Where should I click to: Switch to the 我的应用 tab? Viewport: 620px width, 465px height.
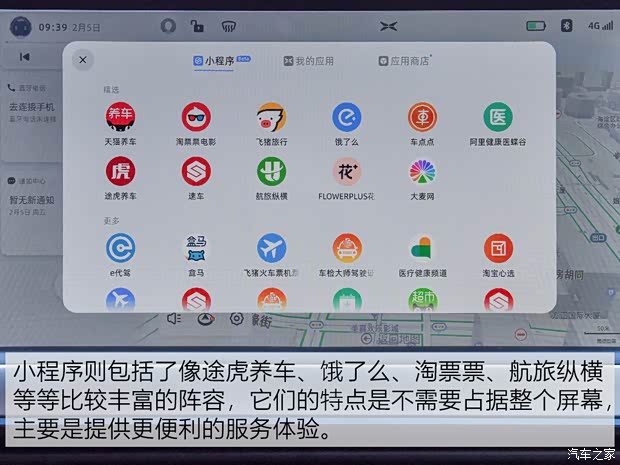308,61
